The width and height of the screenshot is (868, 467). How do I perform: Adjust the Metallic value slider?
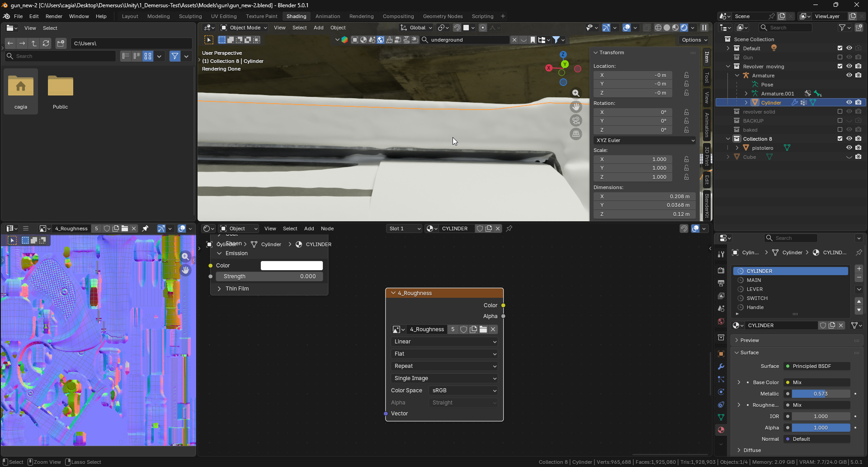tap(821, 394)
